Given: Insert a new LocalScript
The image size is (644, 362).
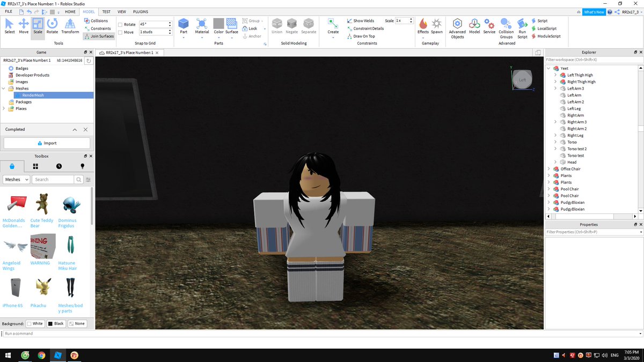Looking at the screenshot, I should tap(544, 28).
